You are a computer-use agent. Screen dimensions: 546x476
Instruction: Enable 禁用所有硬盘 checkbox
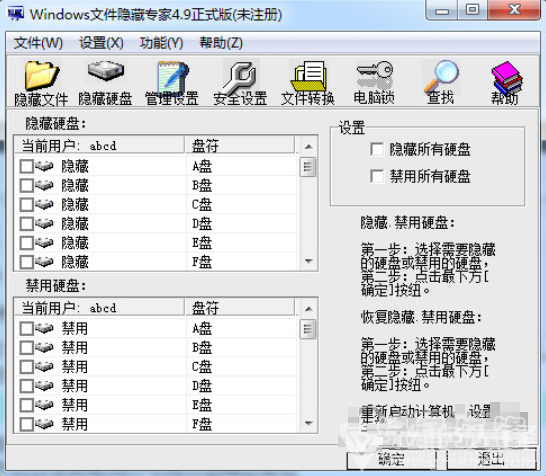(377, 176)
